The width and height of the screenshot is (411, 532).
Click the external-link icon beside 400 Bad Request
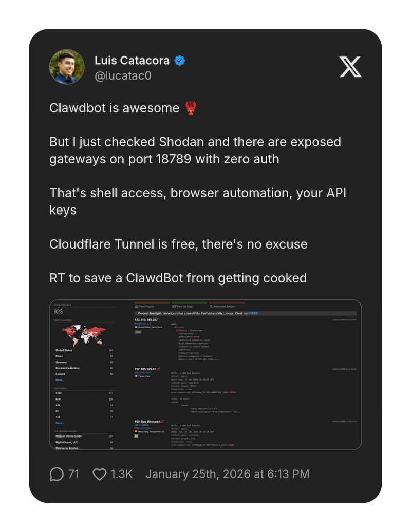162,421
